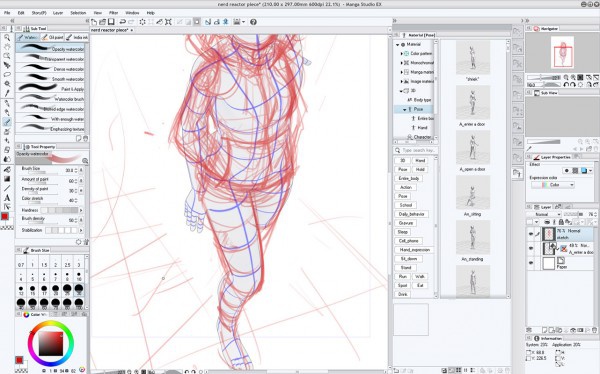Filter poses by the Cell_phone tag
The width and height of the screenshot is (600, 374).
(409, 241)
